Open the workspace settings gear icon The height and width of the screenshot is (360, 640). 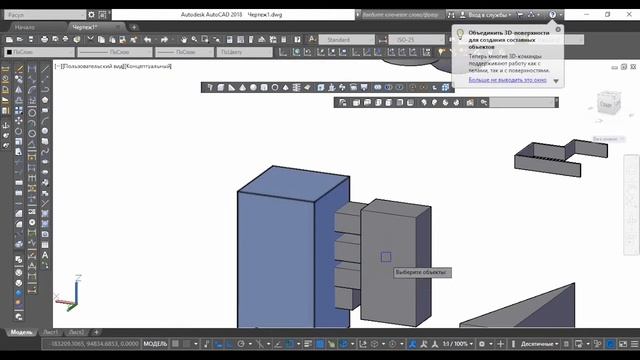pyautogui.click(x=91, y=15)
